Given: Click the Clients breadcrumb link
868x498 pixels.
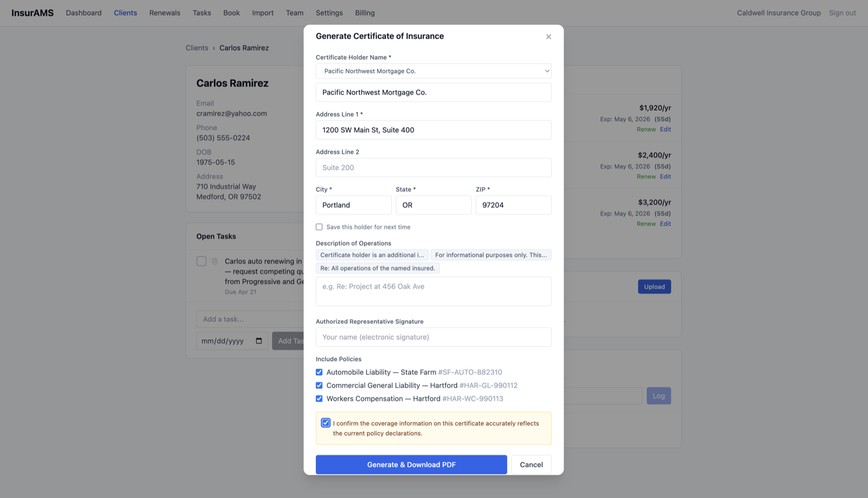Looking at the screenshot, I should click(196, 48).
